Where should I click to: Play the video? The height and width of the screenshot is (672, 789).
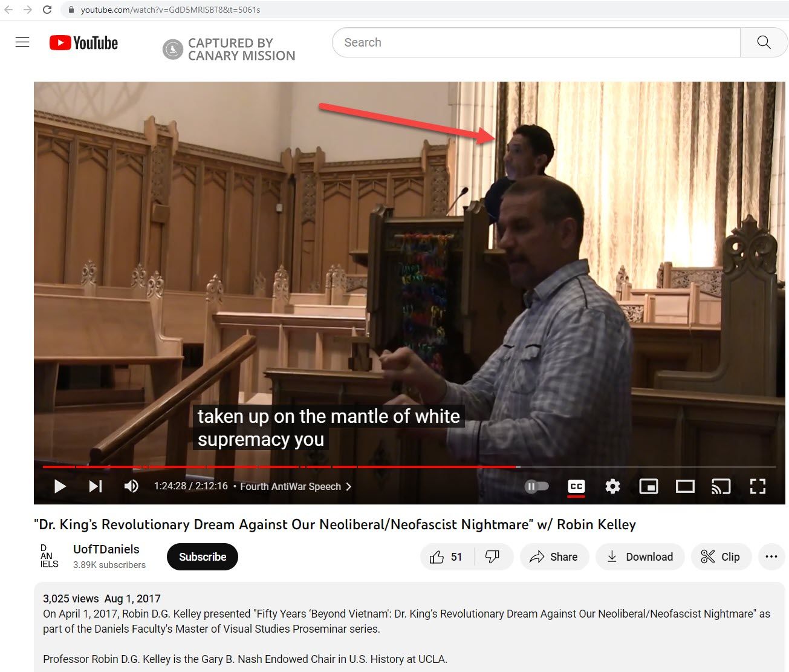[x=60, y=486]
